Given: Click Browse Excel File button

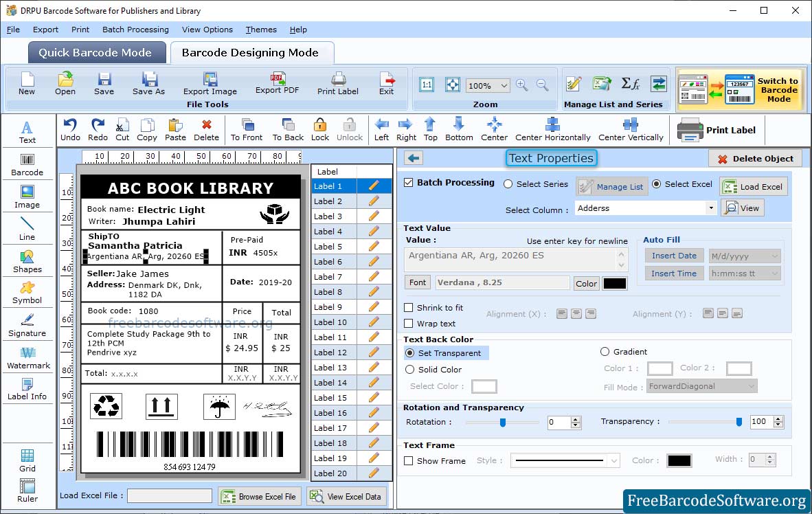Looking at the screenshot, I should (259, 496).
